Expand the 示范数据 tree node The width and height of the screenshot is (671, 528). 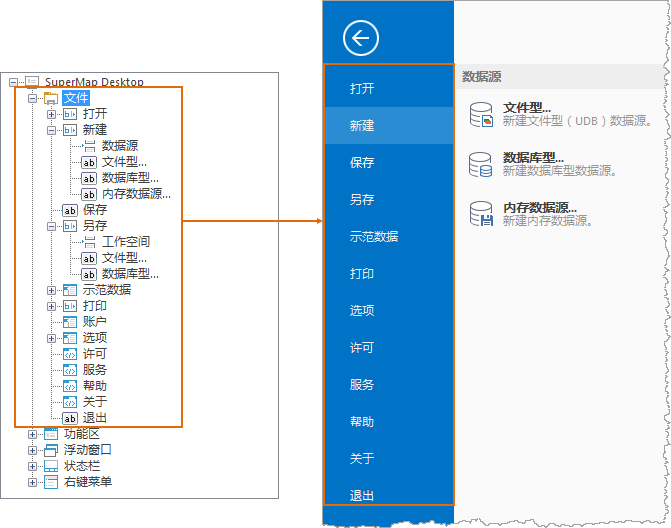tap(51, 290)
